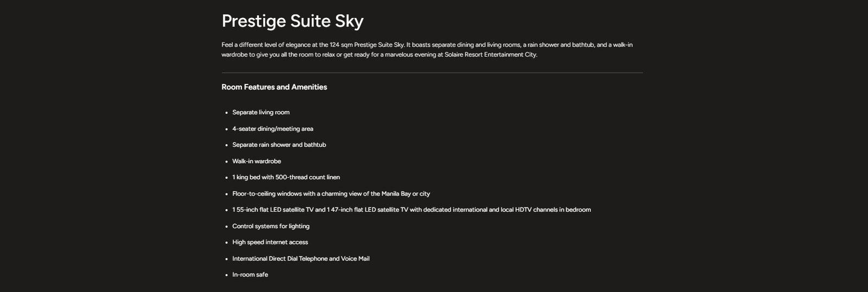
Task: Click the 4-seater dining/meeting area item
Action: point(273,129)
